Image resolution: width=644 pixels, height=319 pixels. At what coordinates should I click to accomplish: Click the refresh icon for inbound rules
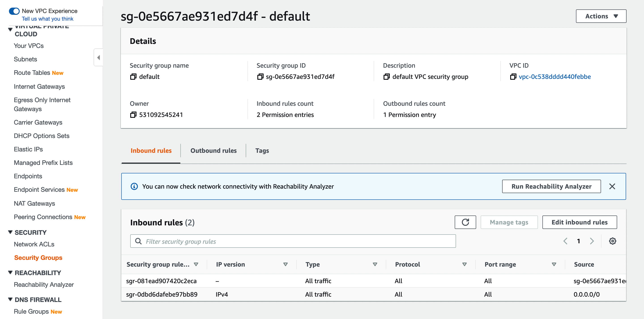(x=465, y=222)
